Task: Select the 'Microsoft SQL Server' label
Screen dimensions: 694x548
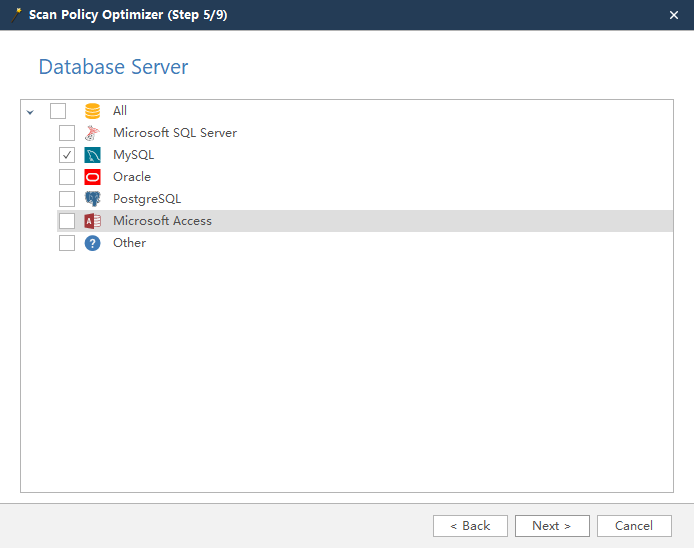Action: coord(175,133)
